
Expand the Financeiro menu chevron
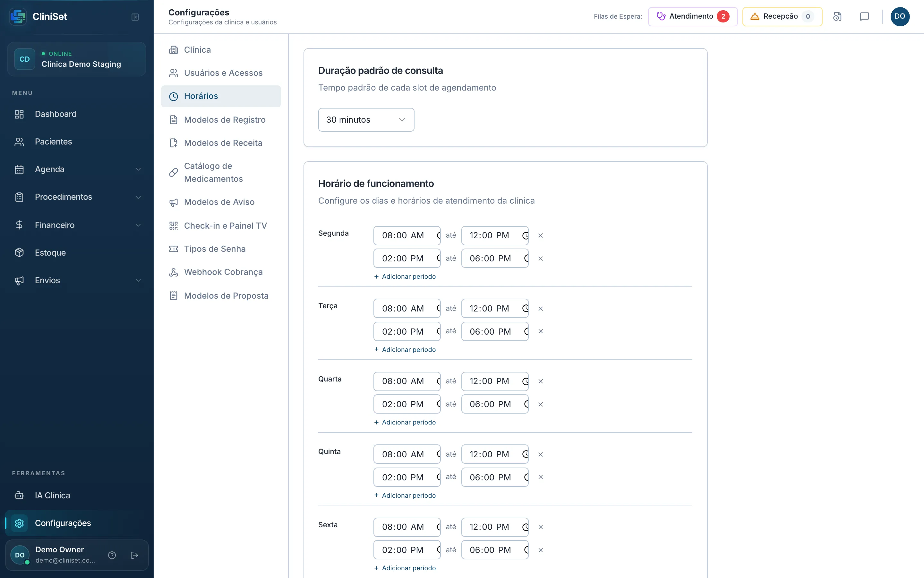coord(138,225)
